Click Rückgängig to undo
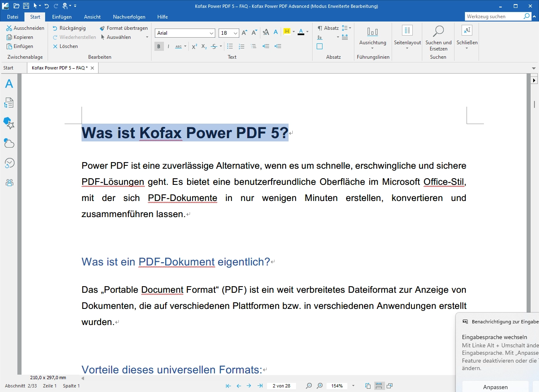Screen dimensions: 539x392 [69, 28]
